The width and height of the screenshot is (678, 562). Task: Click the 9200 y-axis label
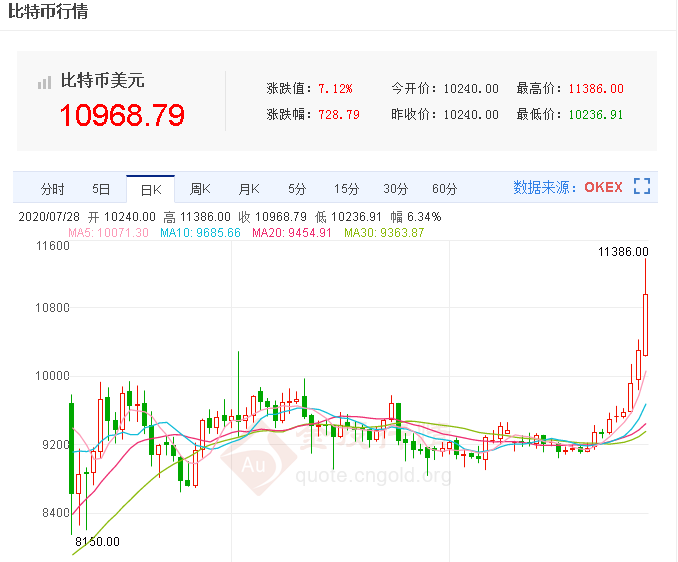coord(55,444)
